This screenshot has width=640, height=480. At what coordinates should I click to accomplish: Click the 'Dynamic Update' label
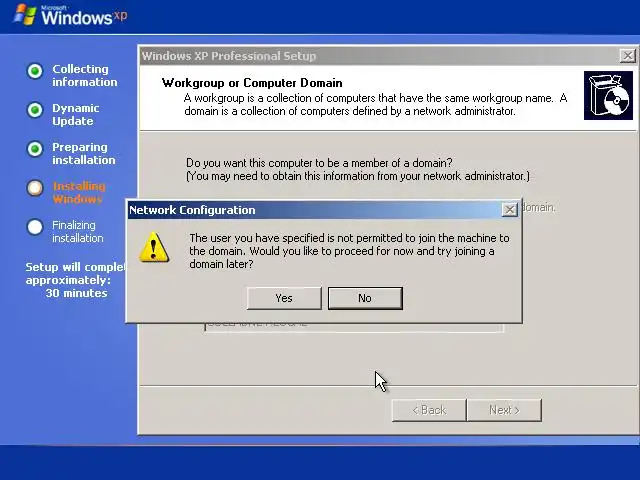point(76,115)
